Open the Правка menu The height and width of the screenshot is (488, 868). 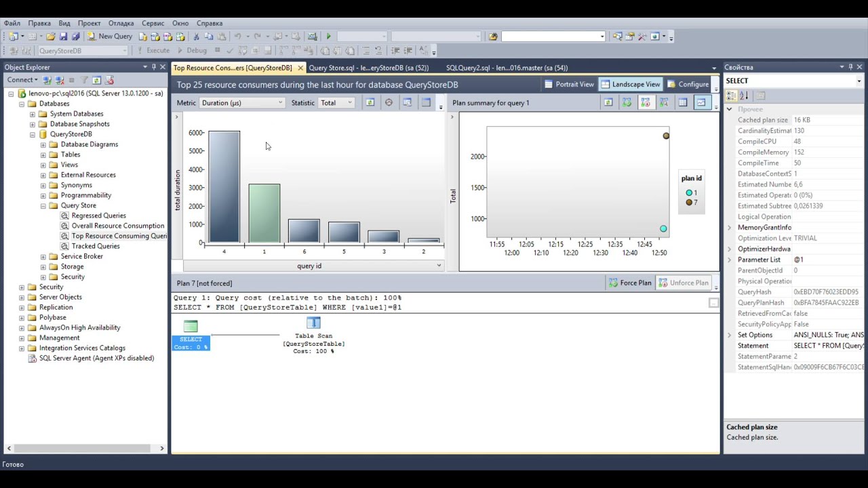39,23
